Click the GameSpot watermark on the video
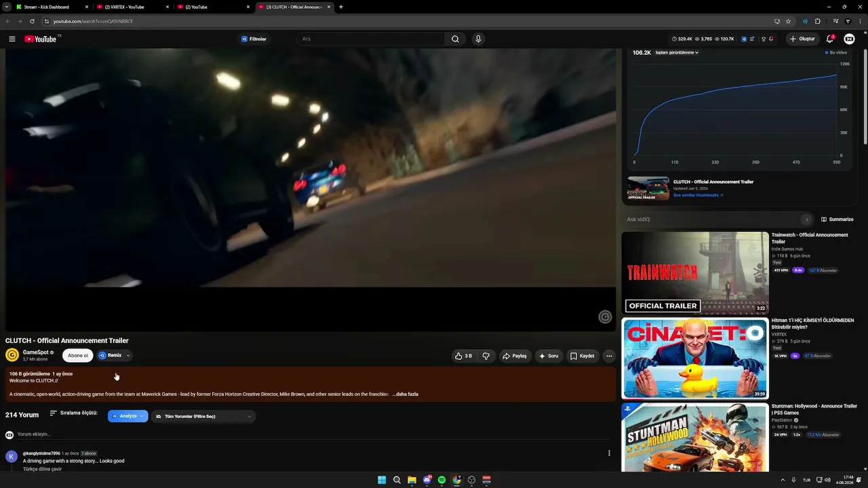This screenshot has height=488, width=868. point(605,317)
